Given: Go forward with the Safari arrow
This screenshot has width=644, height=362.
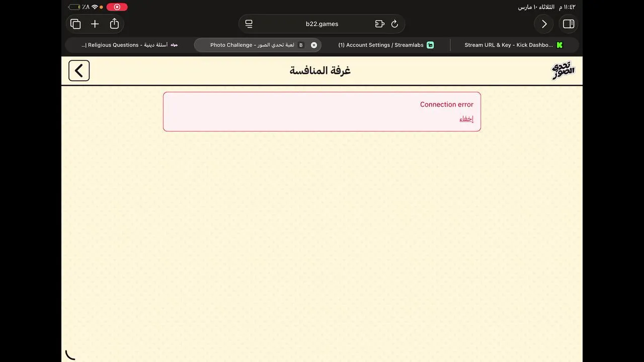Looking at the screenshot, I should 544,24.
